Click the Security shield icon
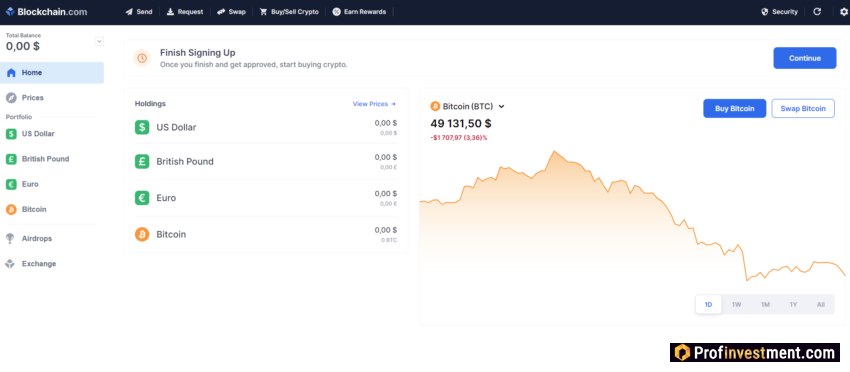 click(x=765, y=12)
